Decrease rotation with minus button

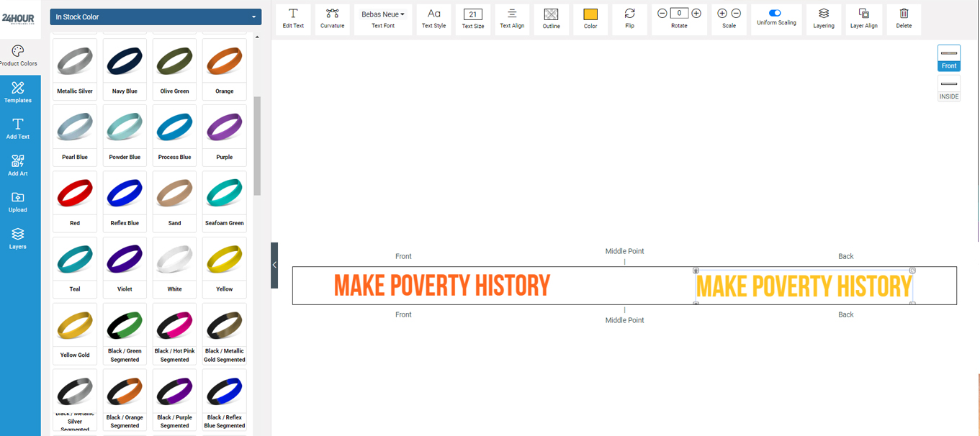click(662, 14)
